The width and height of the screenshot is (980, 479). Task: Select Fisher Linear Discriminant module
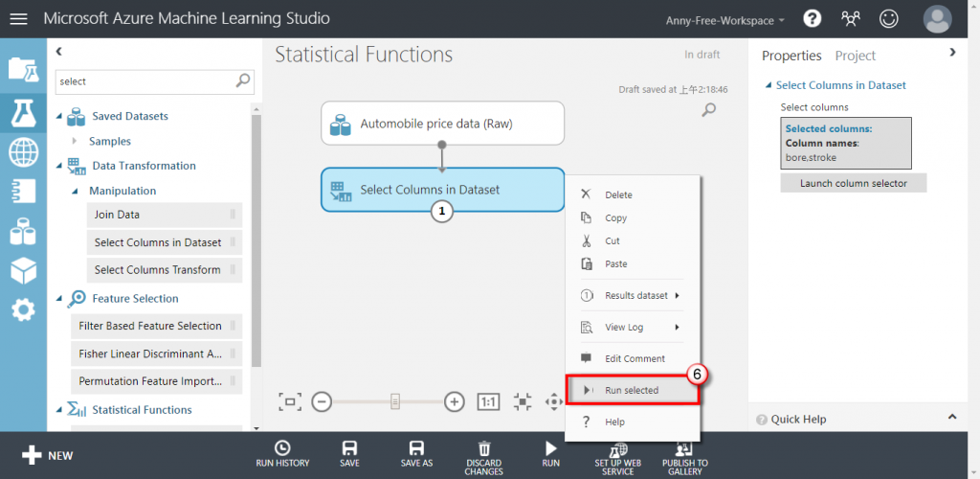click(x=157, y=354)
